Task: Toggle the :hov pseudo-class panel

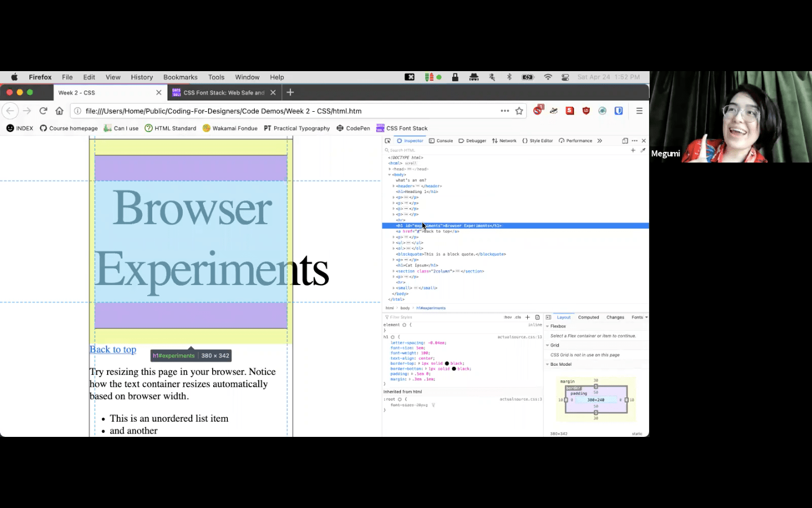Action: [507, 317]
